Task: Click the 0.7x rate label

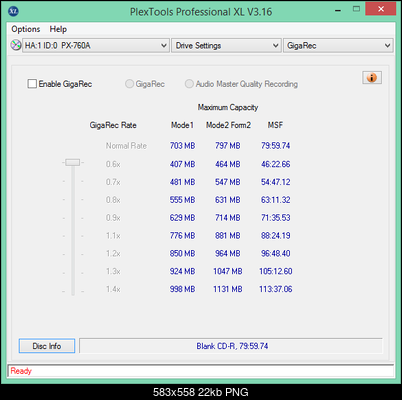Action: point(113,182)
